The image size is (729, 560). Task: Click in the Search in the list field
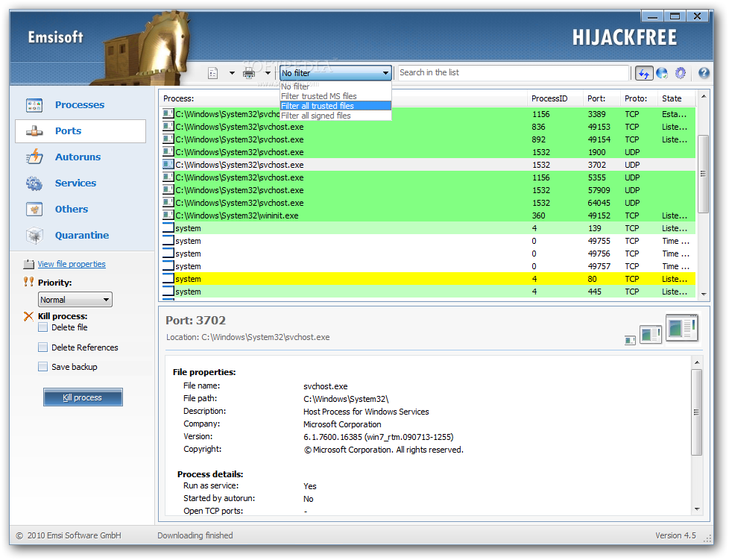coord(513,73)
